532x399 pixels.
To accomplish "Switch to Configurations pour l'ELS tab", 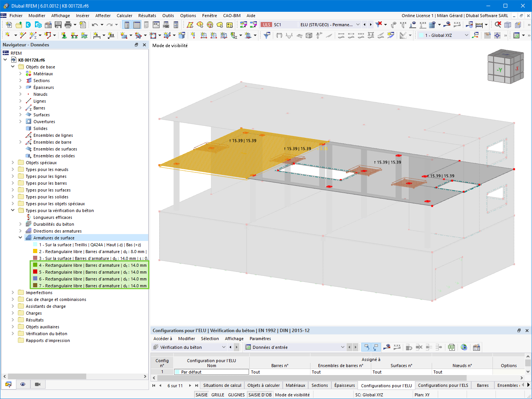I will [443, 385].
